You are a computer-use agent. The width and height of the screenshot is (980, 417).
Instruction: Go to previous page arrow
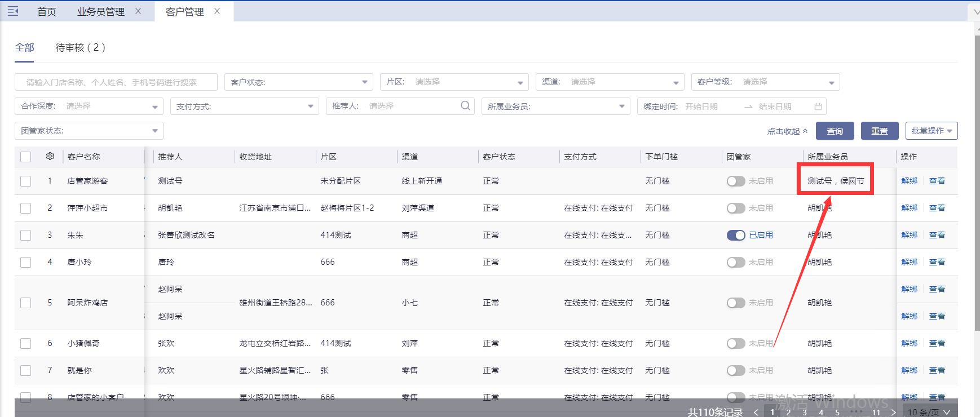[756, 412]
